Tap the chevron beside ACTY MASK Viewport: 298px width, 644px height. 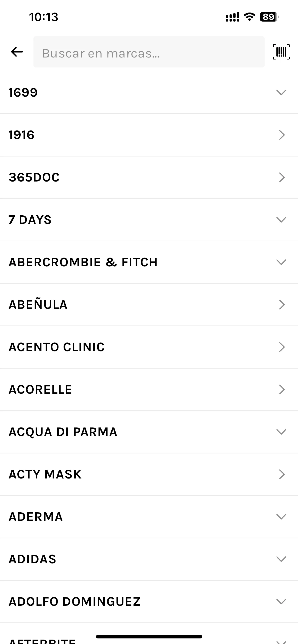(282, 474)
